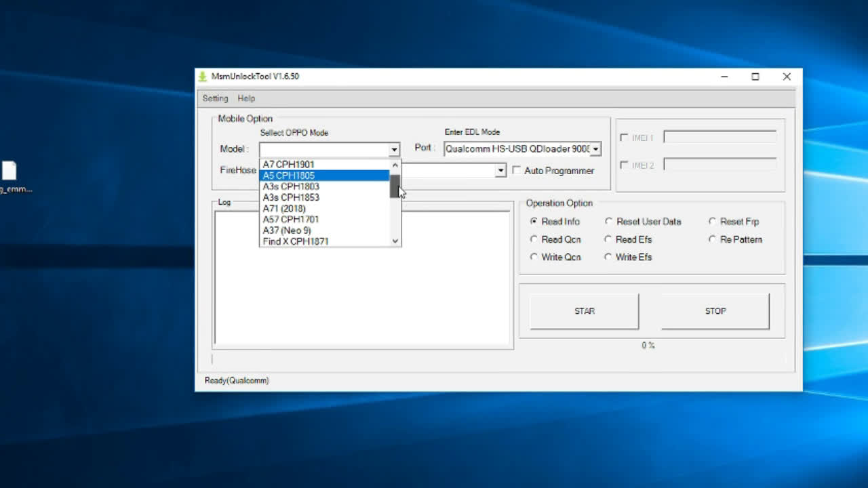The image size is (868, 488).
Task: Select the Read Qcn radio button
Action: [534, 239]
